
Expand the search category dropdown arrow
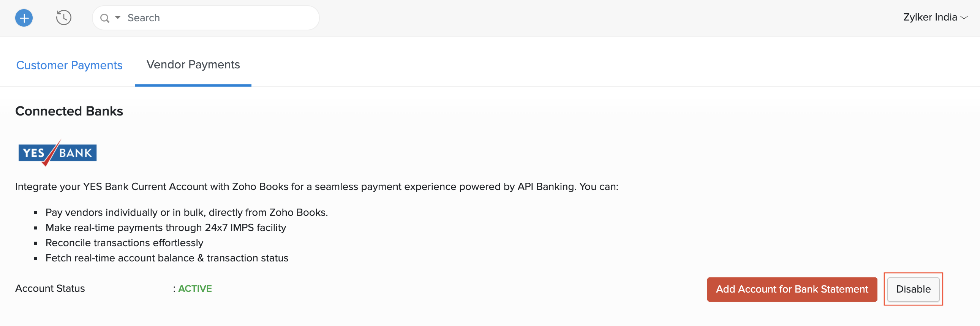118,17
